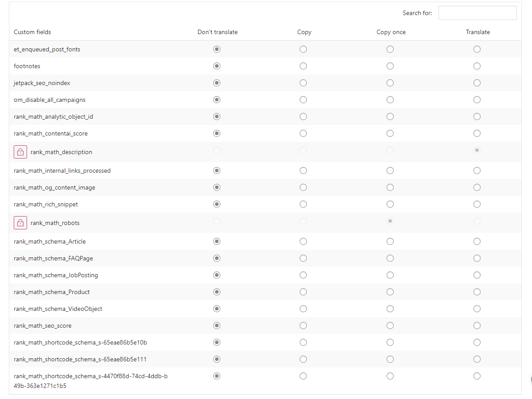Set rank_math_rich_snippet to Translate
532x399 pixels.
pos(477,204)
